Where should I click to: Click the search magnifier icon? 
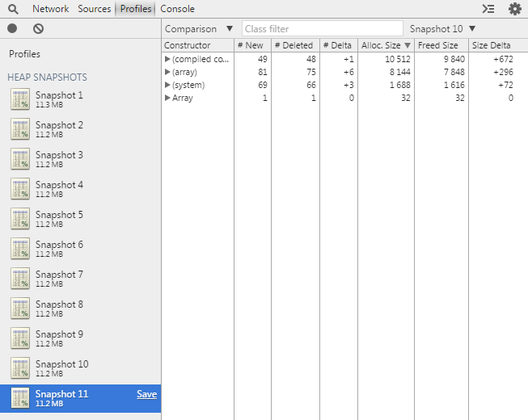tap(13, 9)
